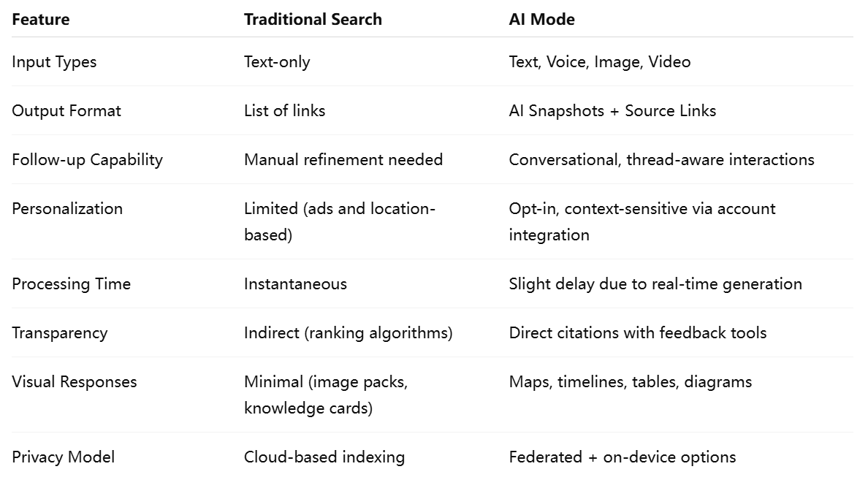Select the "Input Types" row label

pos(54,62)
